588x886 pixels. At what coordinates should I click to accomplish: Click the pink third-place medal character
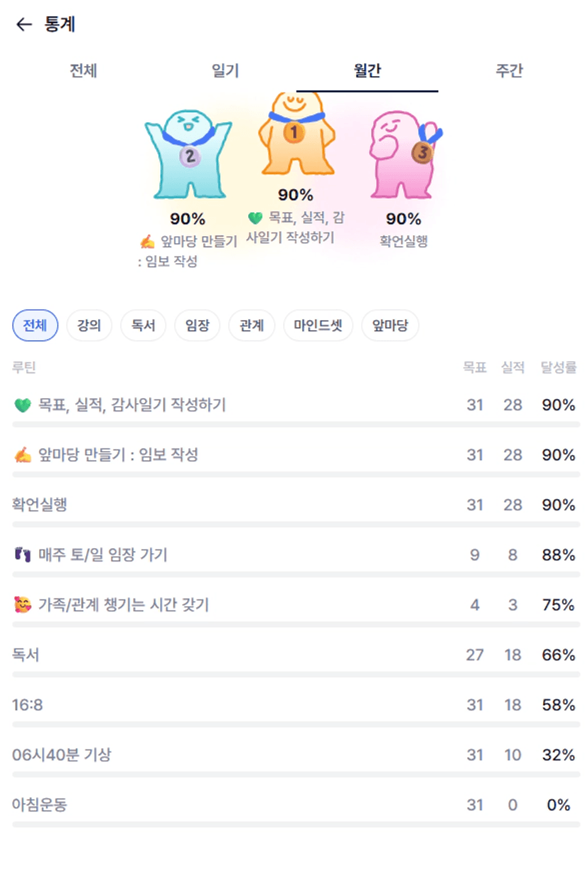click(x=403, y=154)
